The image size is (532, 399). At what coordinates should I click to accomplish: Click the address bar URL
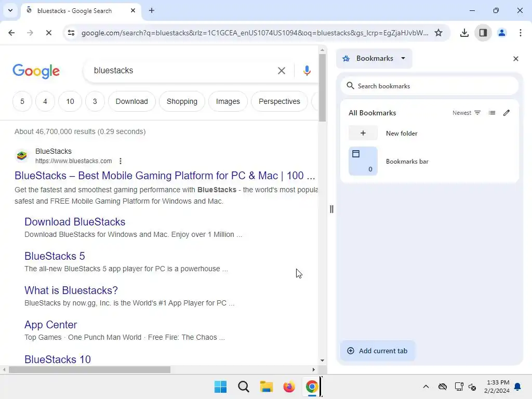(x=255, y=33)
